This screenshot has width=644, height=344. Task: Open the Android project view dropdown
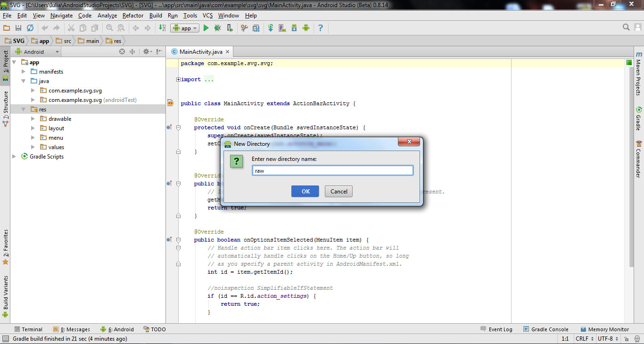click(x=37, y=52)
